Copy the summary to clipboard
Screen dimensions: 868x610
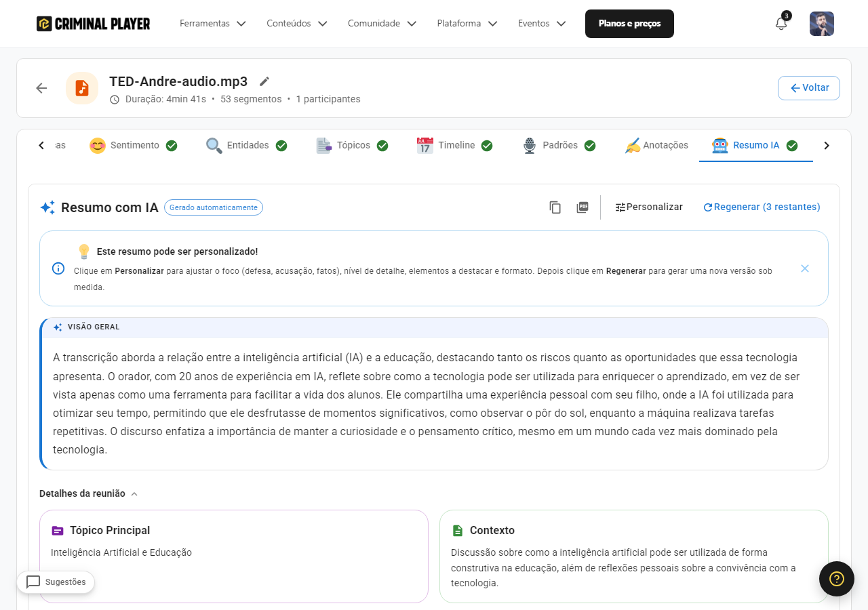click(x=555, y=207)
